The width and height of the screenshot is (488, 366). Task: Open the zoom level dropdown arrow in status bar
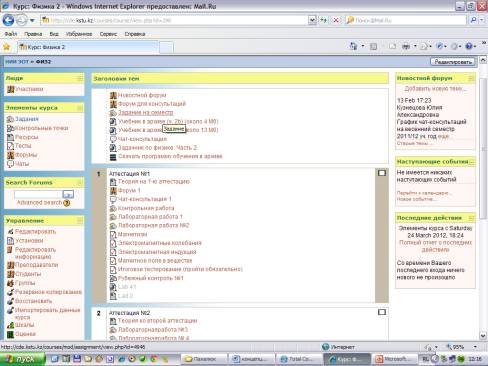tap(475, 347)
